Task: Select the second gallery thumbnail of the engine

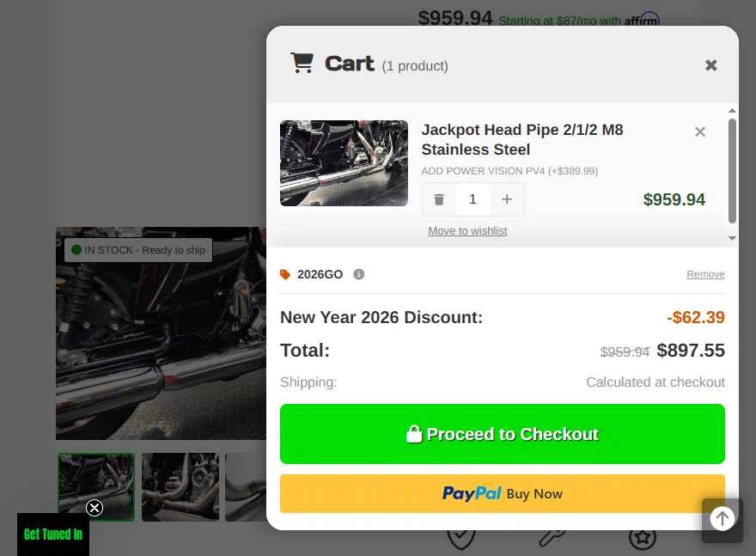Action: coord(180,486)
